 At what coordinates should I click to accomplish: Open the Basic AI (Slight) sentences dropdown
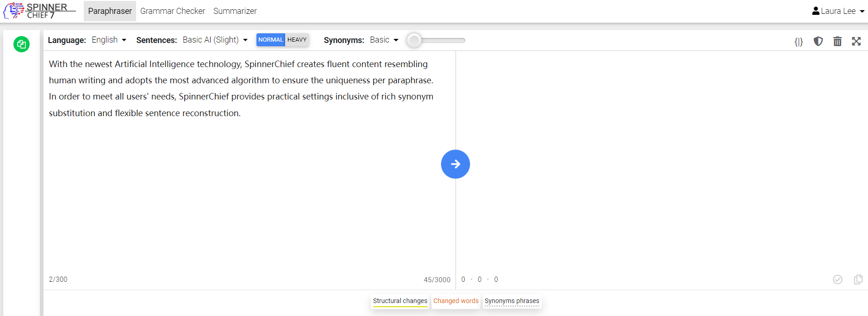(215, 40)
